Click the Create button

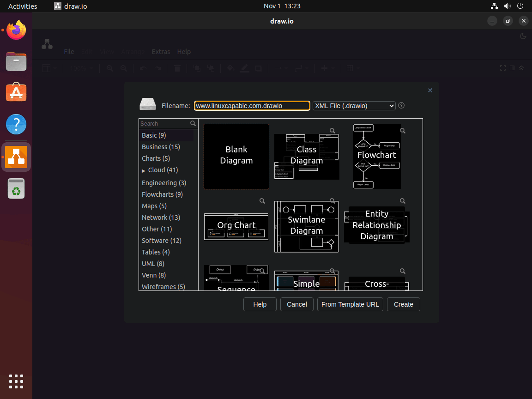[403, 304]
